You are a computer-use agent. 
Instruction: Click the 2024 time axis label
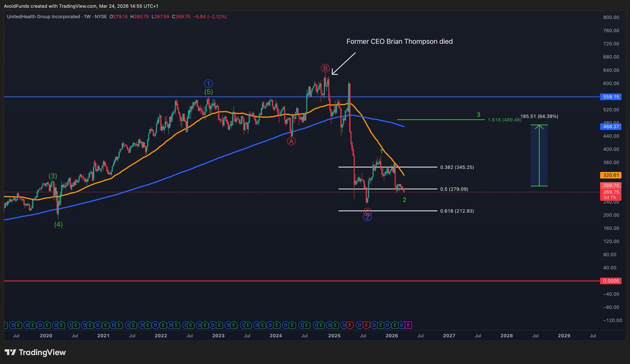pyautogui.click(x=276, y=335)
